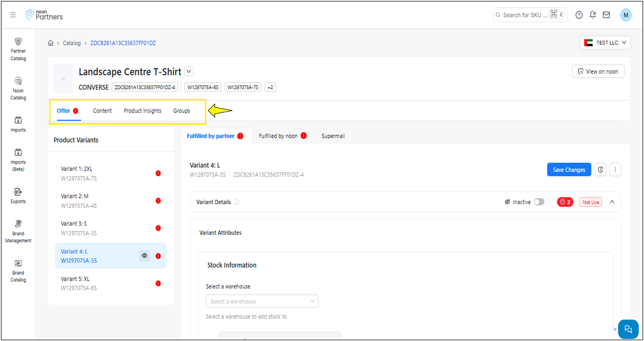Expand the +2 more SKUs tag
This screenshot has height=341, width=644.
pyautogui.click(x=270, y=87)
